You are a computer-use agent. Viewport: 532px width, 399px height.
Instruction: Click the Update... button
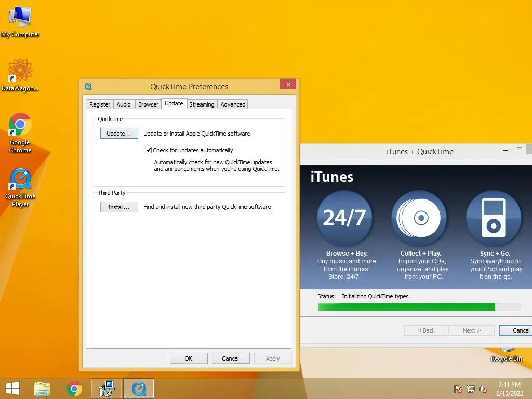pos(119,134)
